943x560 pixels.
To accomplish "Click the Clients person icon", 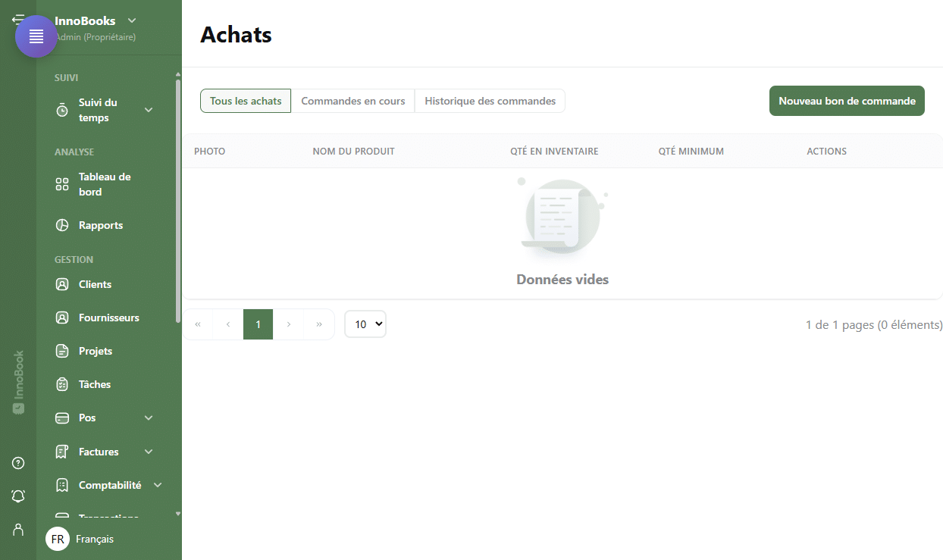I will pyautogui.click(x=62, y=284).
